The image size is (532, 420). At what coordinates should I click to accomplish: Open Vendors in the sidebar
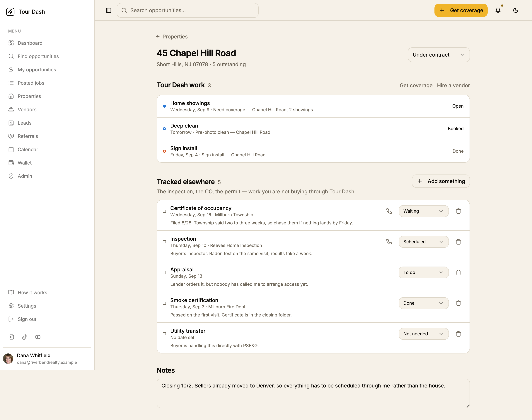point(47,109)
